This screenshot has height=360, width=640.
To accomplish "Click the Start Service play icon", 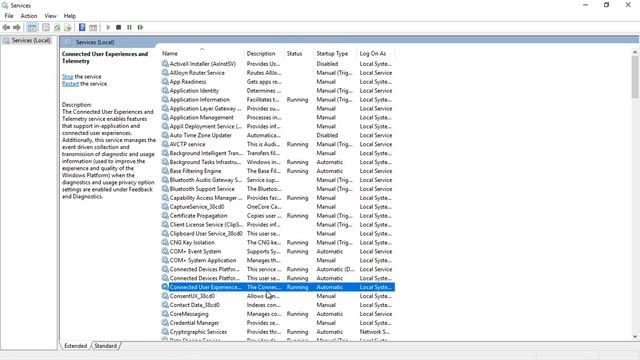I will click(x=108, y=27).
